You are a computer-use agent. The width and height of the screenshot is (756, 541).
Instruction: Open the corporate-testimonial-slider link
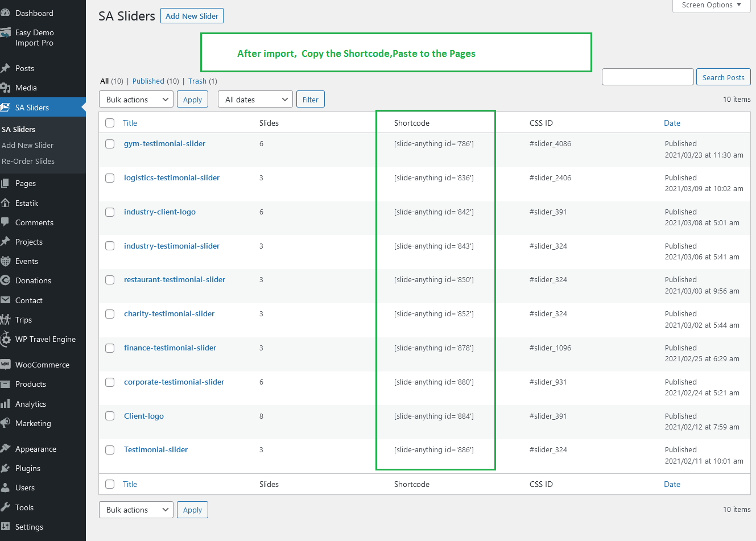pos(174,382)
